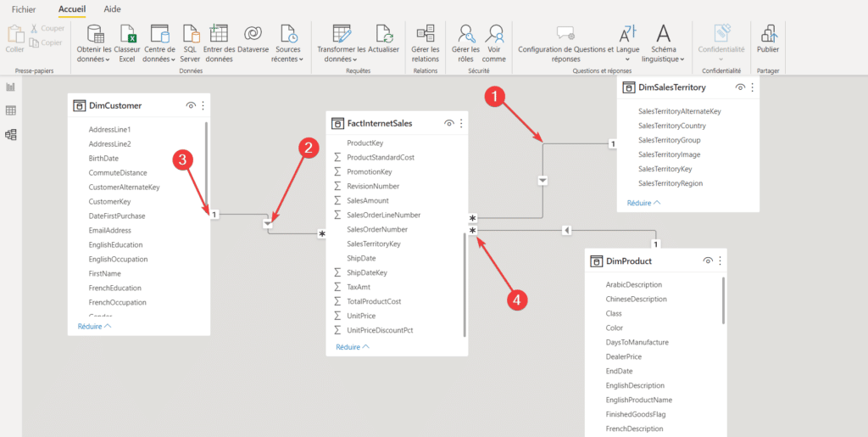Open more options for DimProduct table
Screen dimensions: 868x437
[720, 261]
